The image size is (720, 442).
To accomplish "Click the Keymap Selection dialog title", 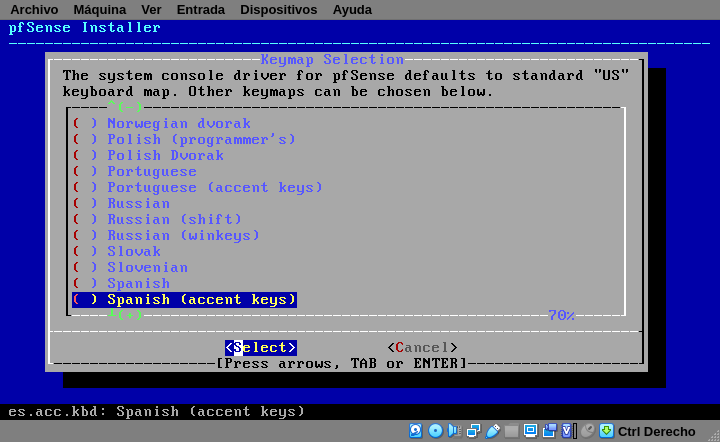I will point(332,59).
